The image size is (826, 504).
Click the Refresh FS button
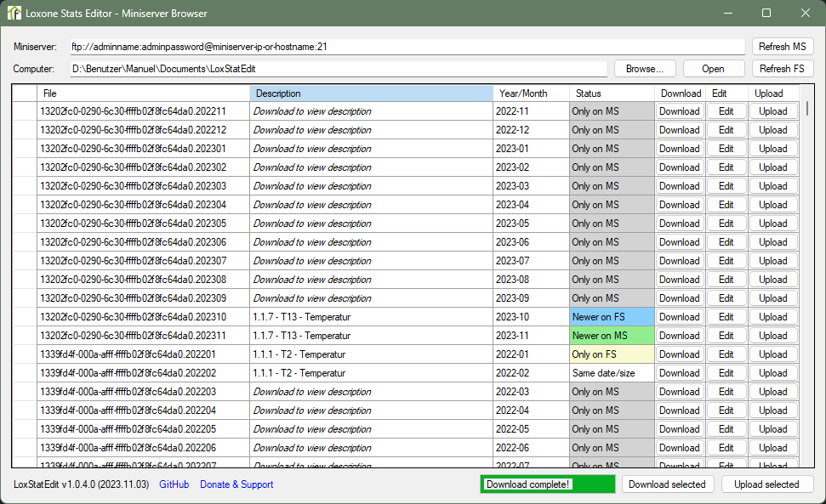[x=783, y=69]
